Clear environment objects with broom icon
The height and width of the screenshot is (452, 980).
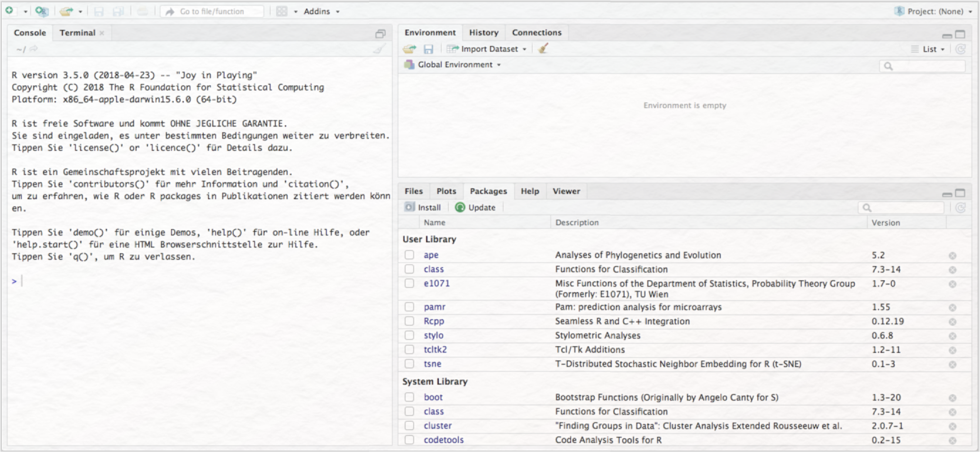(x=543, y=48)
